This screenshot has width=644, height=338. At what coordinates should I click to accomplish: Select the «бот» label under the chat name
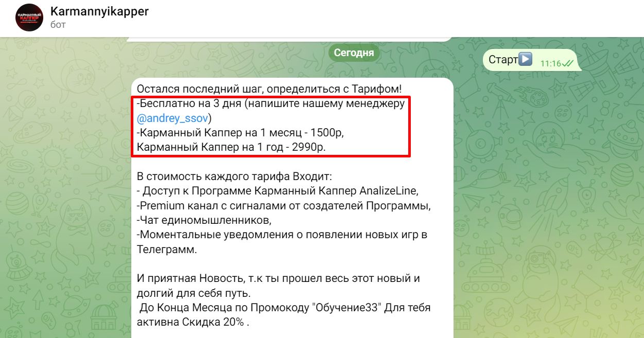[58, 25]
